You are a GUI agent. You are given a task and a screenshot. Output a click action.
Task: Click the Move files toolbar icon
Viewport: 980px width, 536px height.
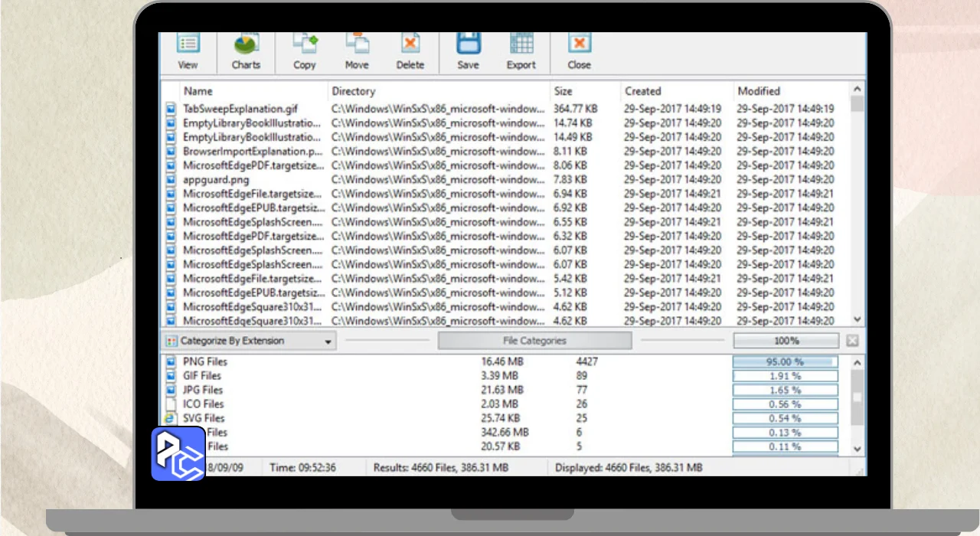356,51
